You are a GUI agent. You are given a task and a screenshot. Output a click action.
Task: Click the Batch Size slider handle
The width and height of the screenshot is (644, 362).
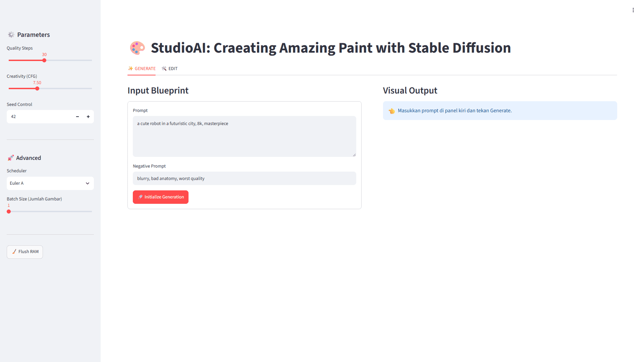[x=9, y=212]
